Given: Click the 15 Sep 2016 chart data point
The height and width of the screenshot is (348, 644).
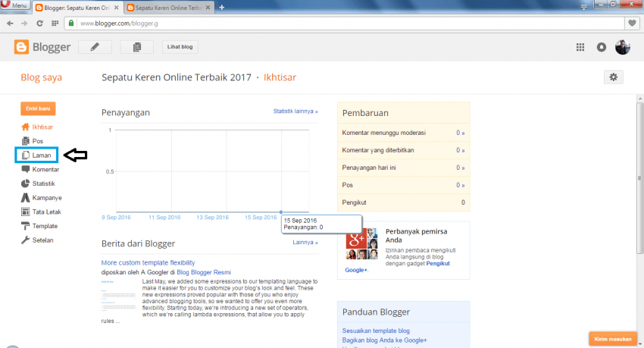Looking at the screenshot, I should [281, 212].
